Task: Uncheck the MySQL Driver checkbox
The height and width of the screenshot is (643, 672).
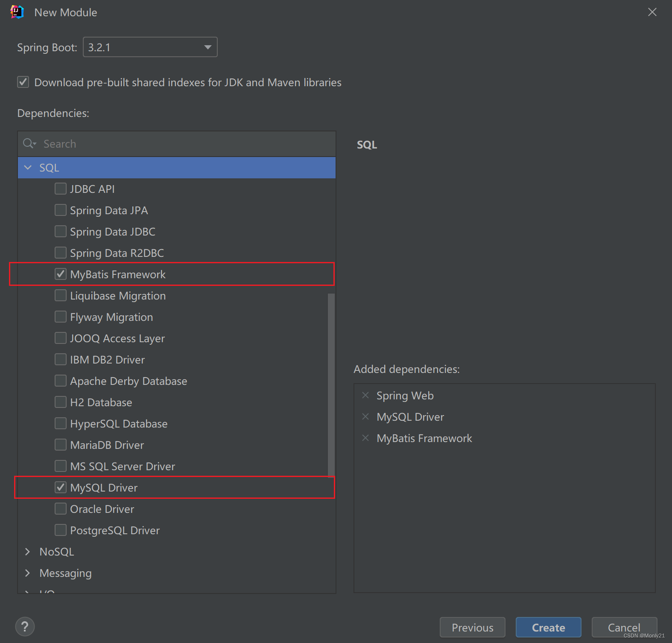Action: coord(61,487)
